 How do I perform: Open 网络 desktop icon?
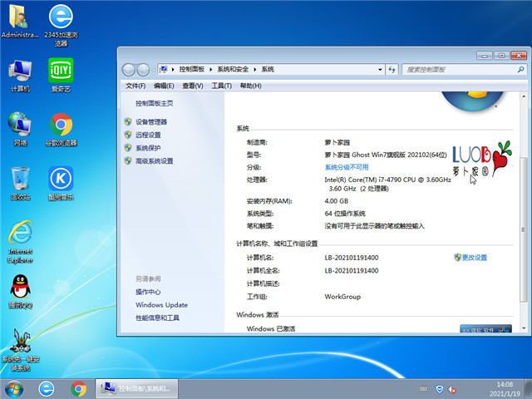[x=20, y=129]
